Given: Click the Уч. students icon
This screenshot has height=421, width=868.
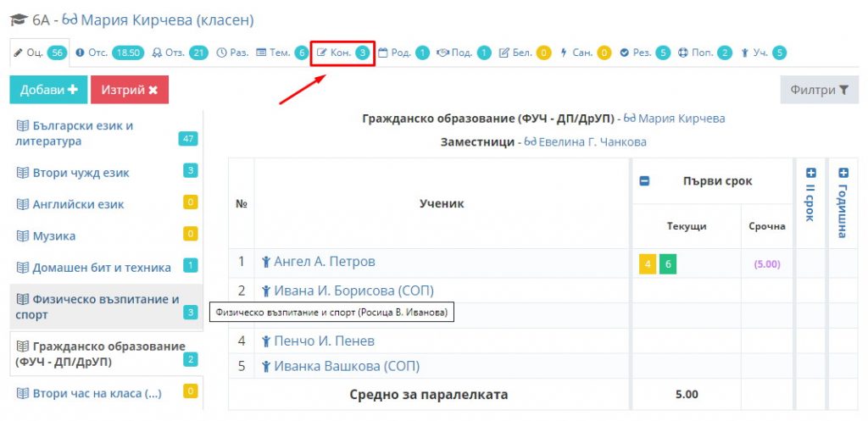Looking at the screenshot, I should point(745,53).
